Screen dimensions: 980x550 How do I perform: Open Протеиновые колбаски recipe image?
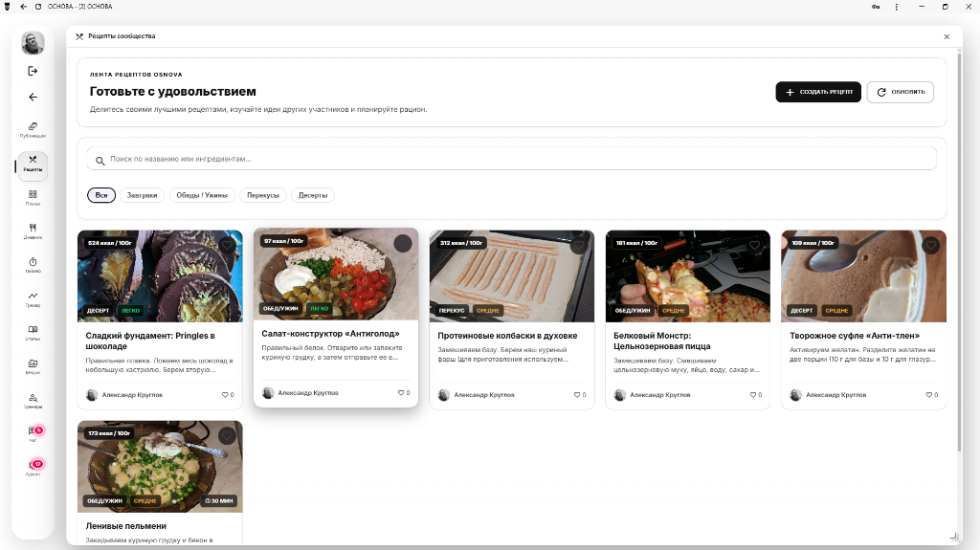click(512, 276)
